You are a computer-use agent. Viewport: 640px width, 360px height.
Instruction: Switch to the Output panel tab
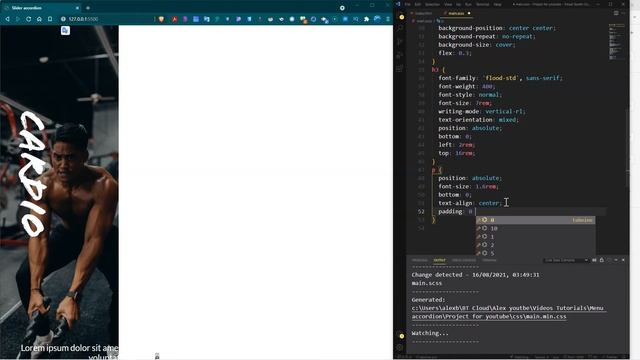pyautogui.click(x=440, y=260)
